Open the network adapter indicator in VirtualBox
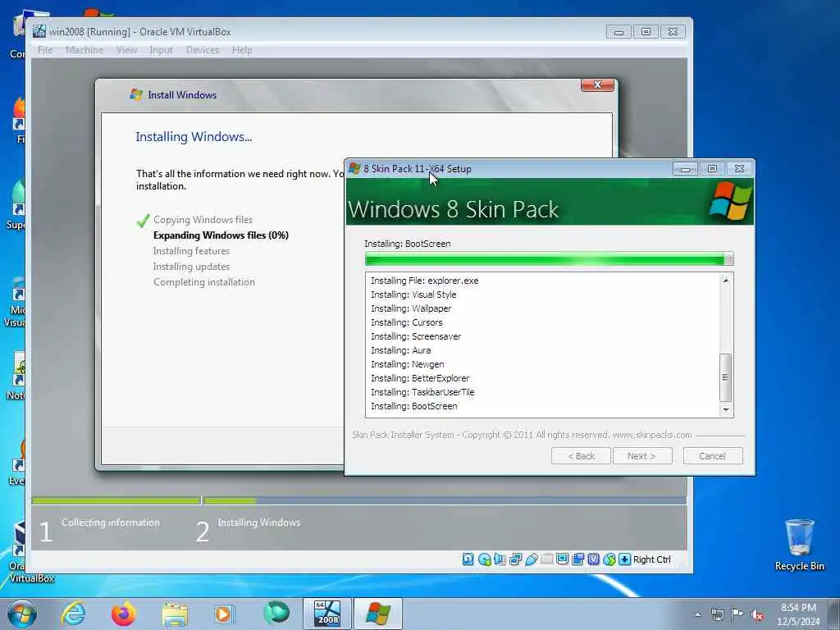 pyautogui.click(x=515, y=559)
